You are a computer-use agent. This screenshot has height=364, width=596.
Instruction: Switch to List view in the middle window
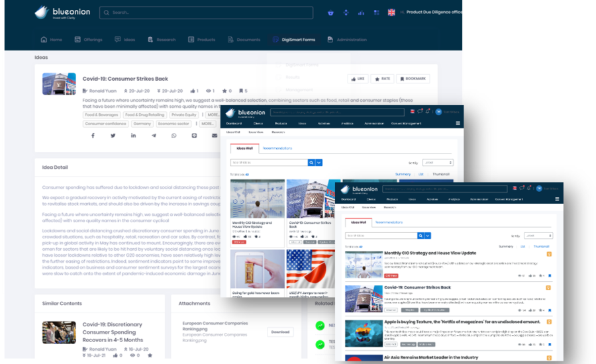421,174
